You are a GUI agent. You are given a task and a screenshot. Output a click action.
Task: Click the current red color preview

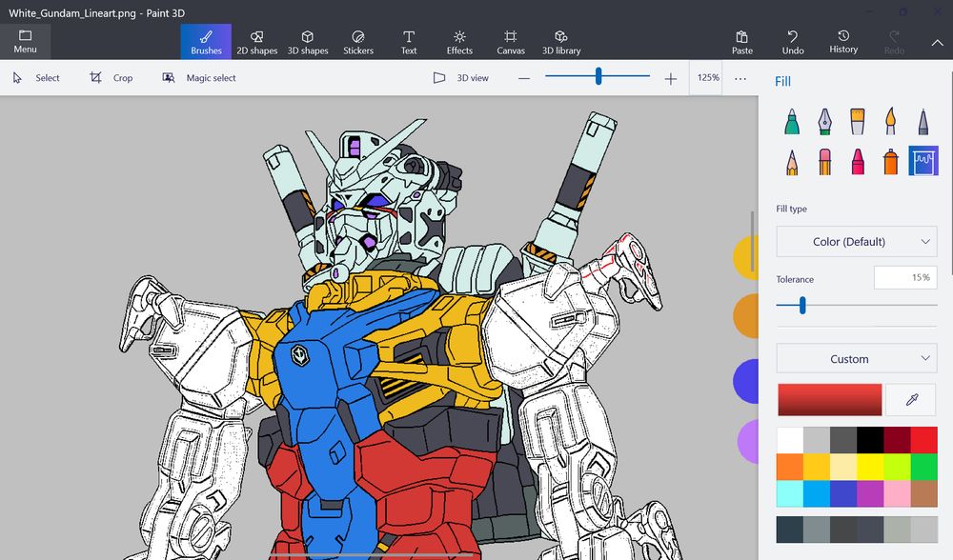tap(830, 400)
